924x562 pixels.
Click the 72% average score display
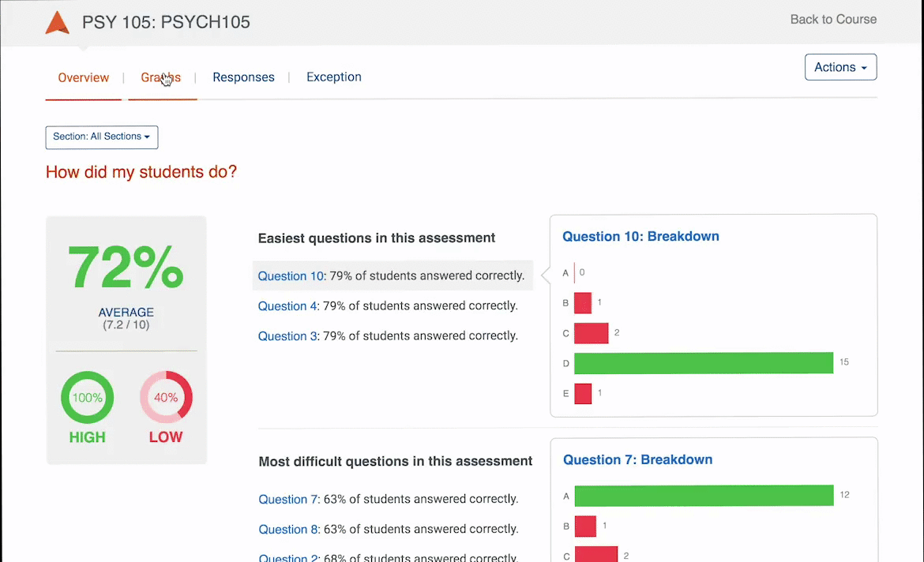[x=126, y=267]
